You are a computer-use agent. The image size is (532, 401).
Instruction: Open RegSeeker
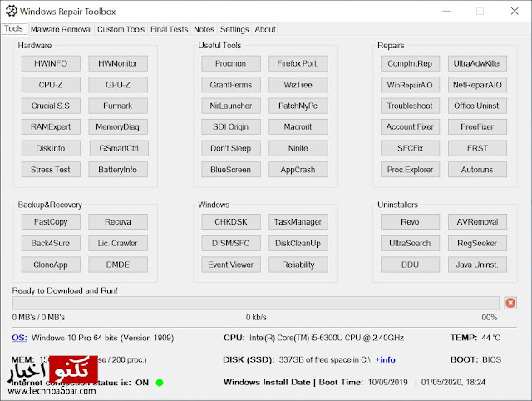pos(477,243)
